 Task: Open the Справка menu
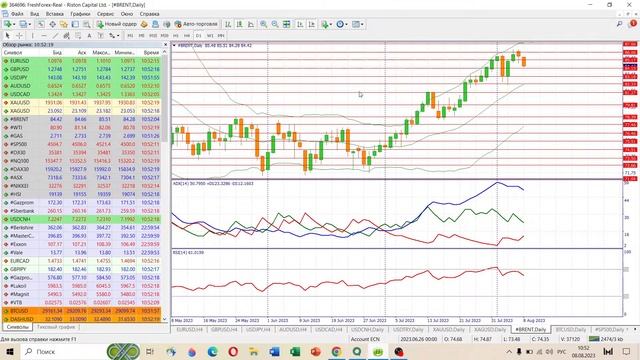tap(149, 14)
